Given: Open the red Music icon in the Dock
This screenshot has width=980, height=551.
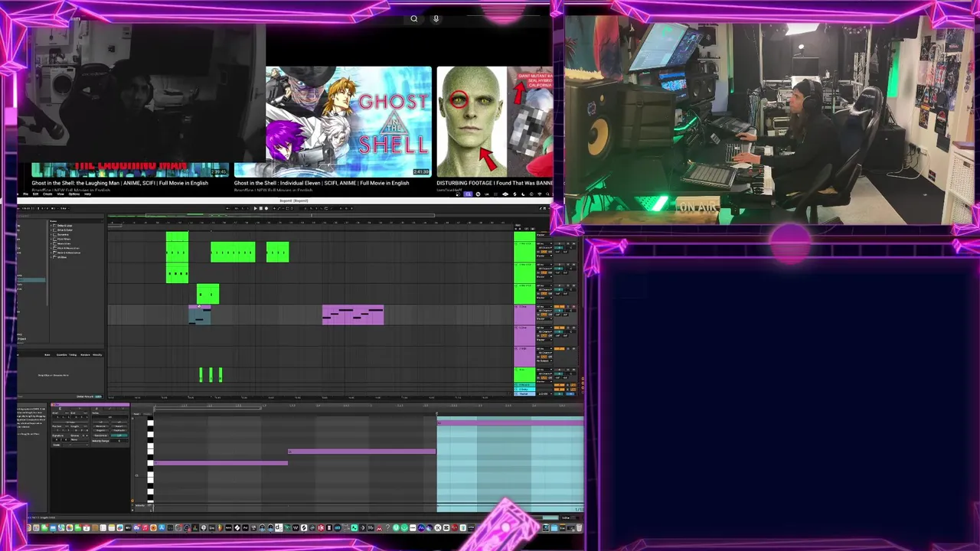Looking at the screenshot, I should click(145, 527).
